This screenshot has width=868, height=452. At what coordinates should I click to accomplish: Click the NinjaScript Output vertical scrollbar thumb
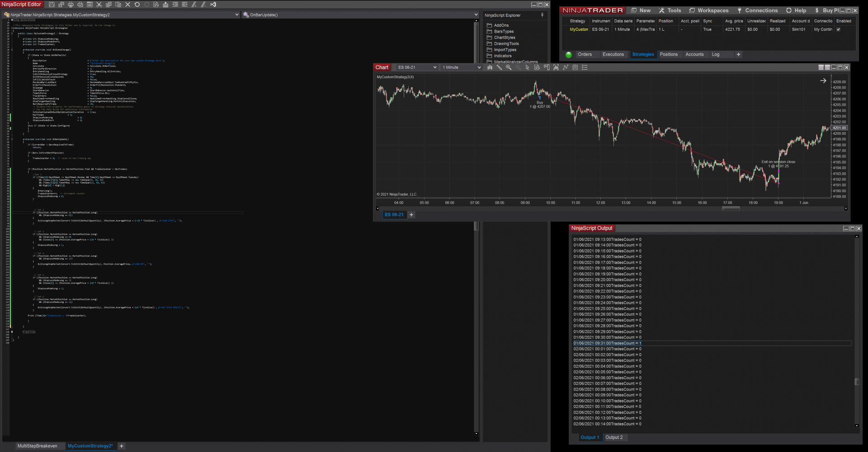pos(857,382)
